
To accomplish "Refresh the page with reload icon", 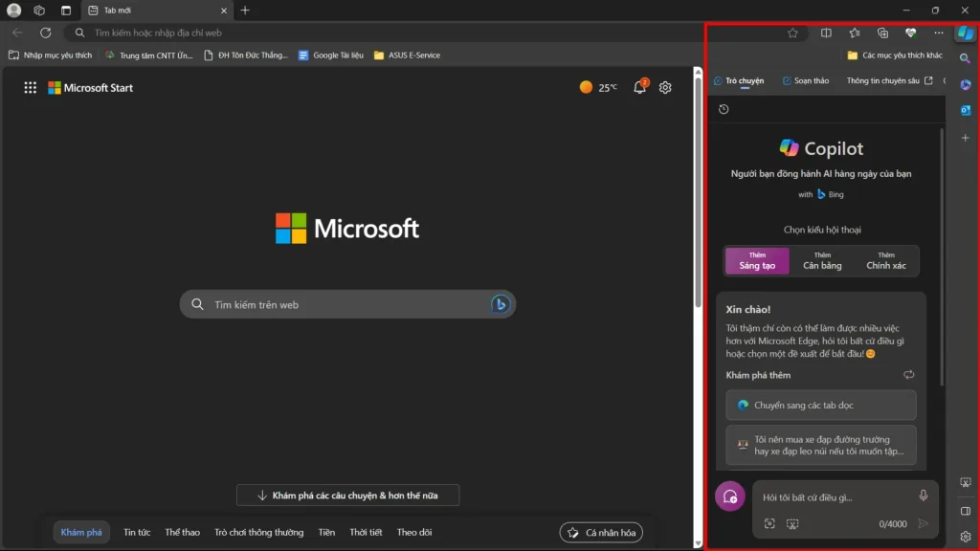I will click(46, 33).
